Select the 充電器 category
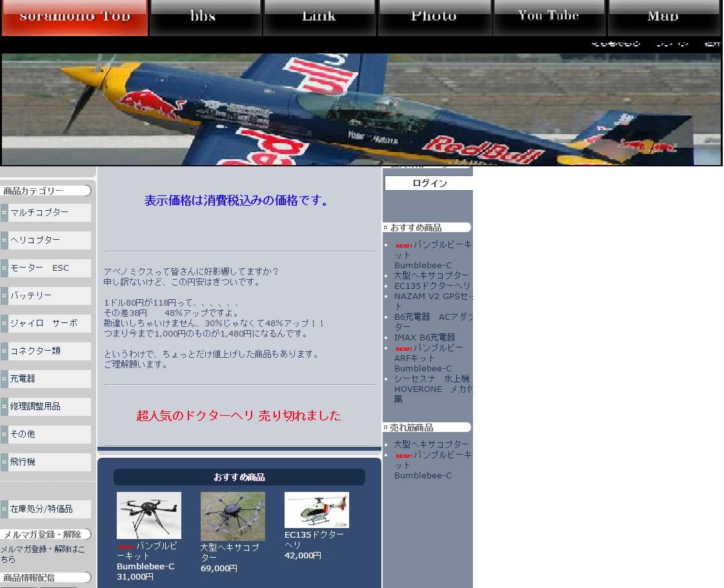This screenshot has width=724, height=588. tap(46, 378)
